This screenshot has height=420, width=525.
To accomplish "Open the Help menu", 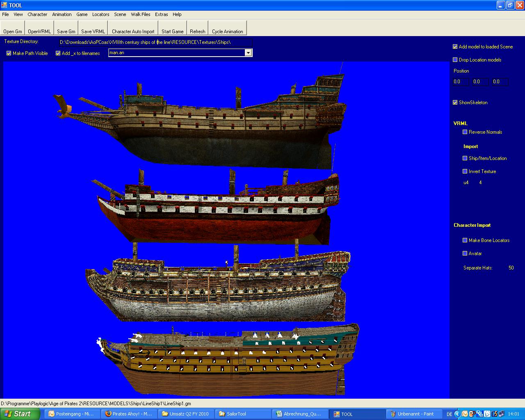I will [x=177, y=14].
